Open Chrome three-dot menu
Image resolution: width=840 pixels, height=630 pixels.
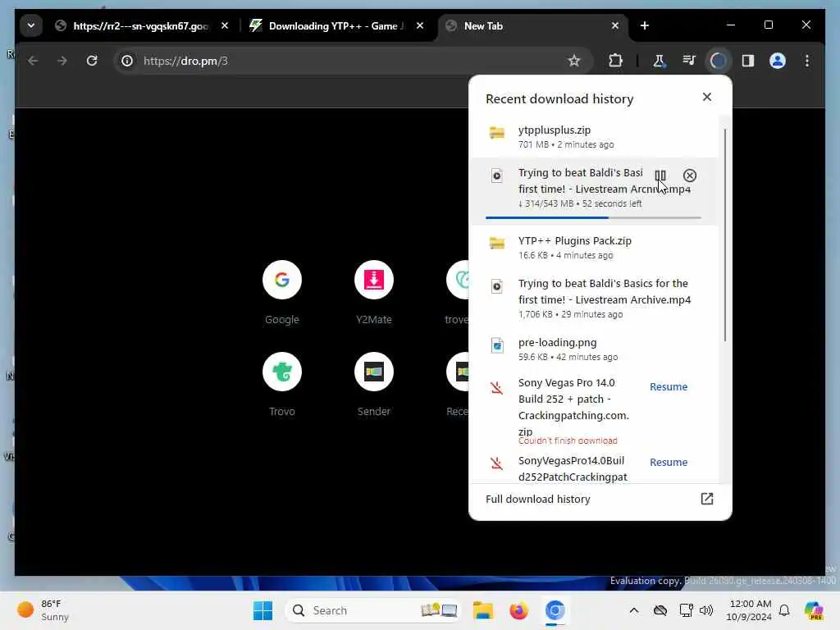807,61
